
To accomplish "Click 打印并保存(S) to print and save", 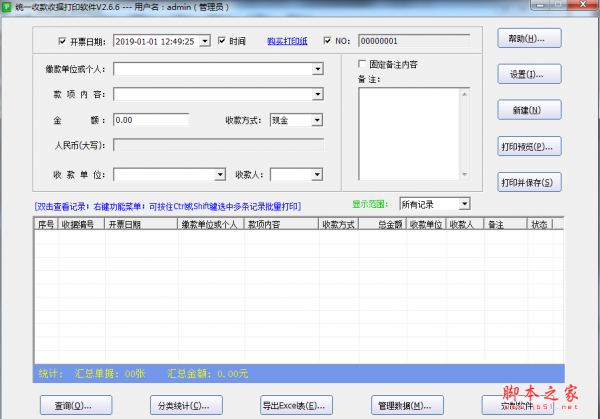I will point(528,183).
